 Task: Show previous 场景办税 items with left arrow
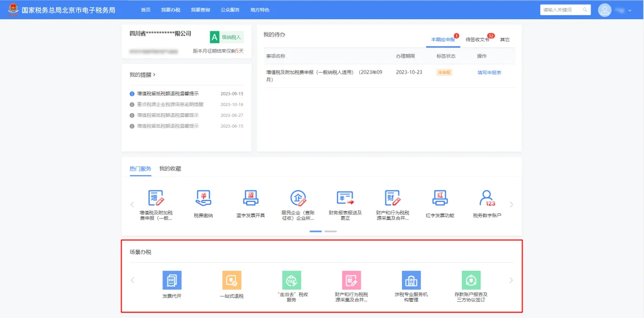pos(132,280)
